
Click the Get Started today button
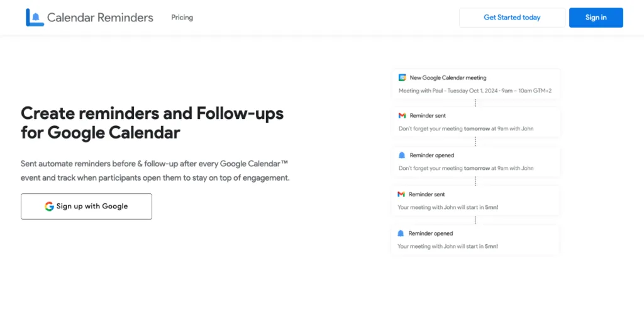(512, 18)
